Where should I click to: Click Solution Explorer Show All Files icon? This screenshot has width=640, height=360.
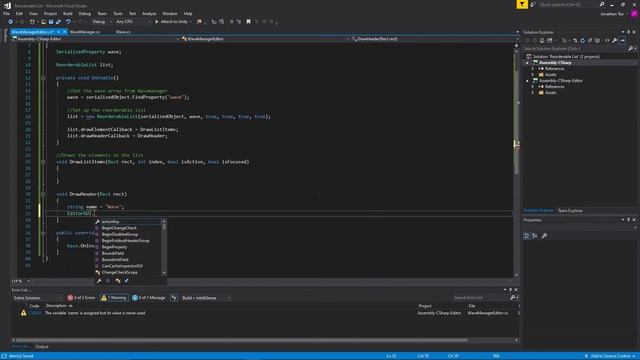coord(598,40)
